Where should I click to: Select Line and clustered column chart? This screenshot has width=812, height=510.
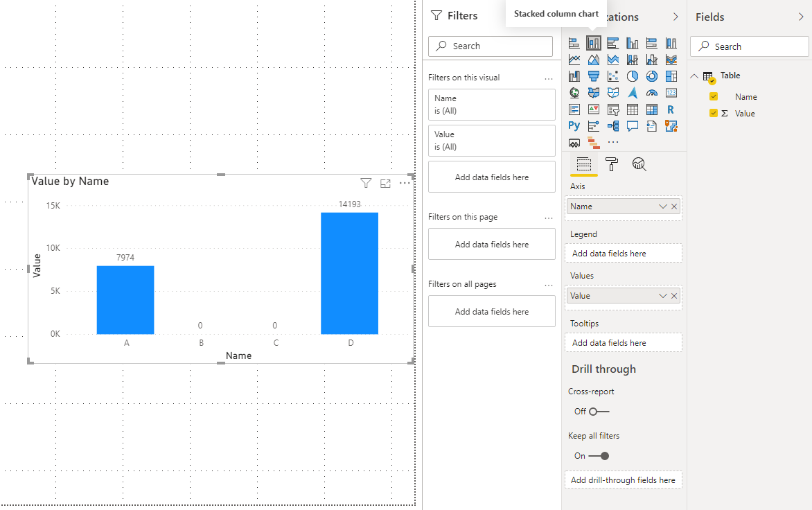pos(652,60)
